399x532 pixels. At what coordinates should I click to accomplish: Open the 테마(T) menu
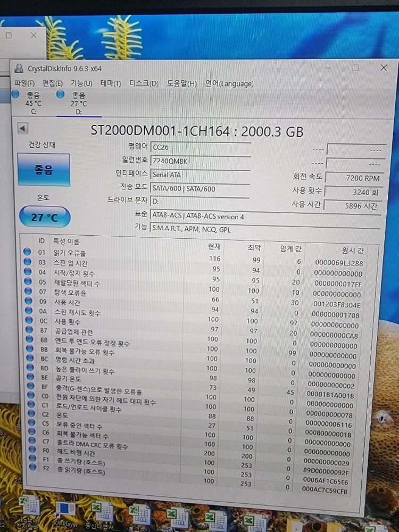click(111, 83)
